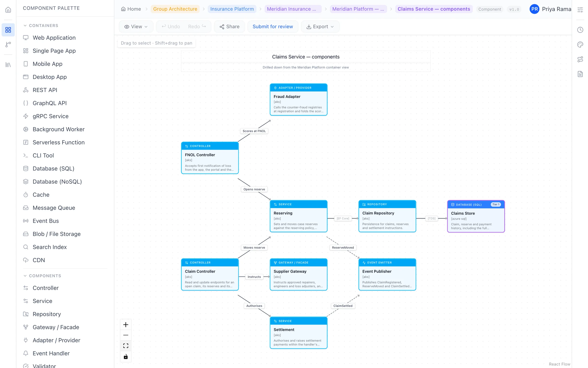Open Meridian Insurance breadcrumb
588x368 pixels.
click(x=293, y=9)
